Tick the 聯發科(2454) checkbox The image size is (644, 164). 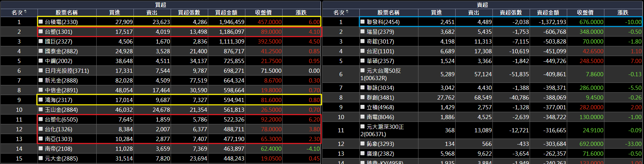(x=362, y=22)
